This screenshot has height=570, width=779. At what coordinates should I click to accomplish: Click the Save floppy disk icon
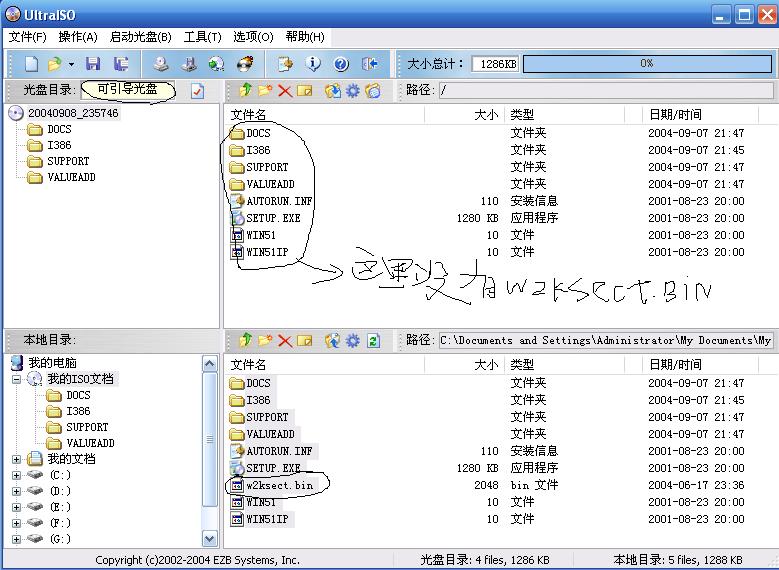93,64
